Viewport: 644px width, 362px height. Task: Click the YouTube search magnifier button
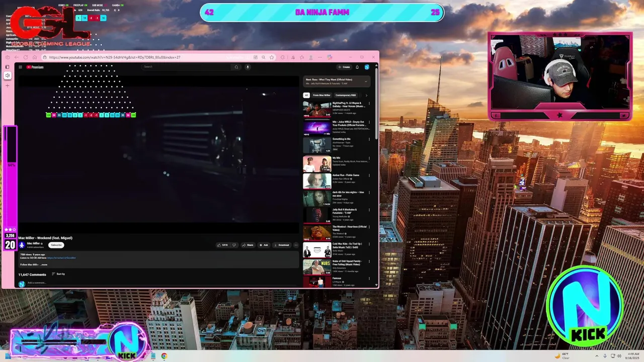pos(236,67)
